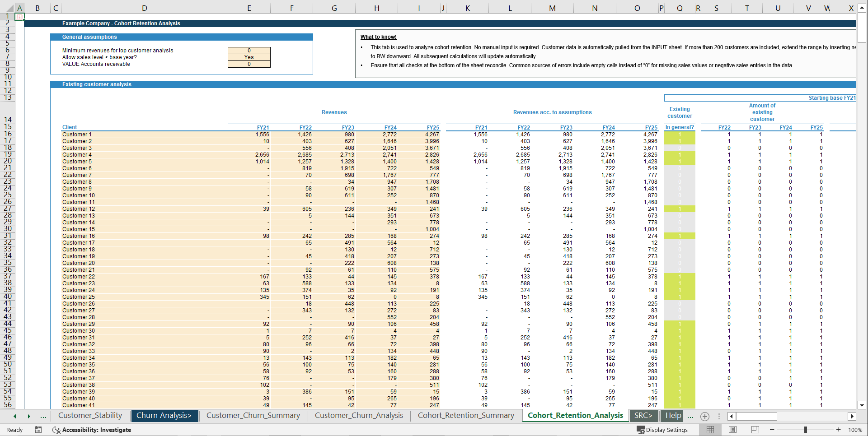This screenshot has height=436, width=868.
Task: Switch to the Customer_Churn_Summary tab
Action: [253, 415]
